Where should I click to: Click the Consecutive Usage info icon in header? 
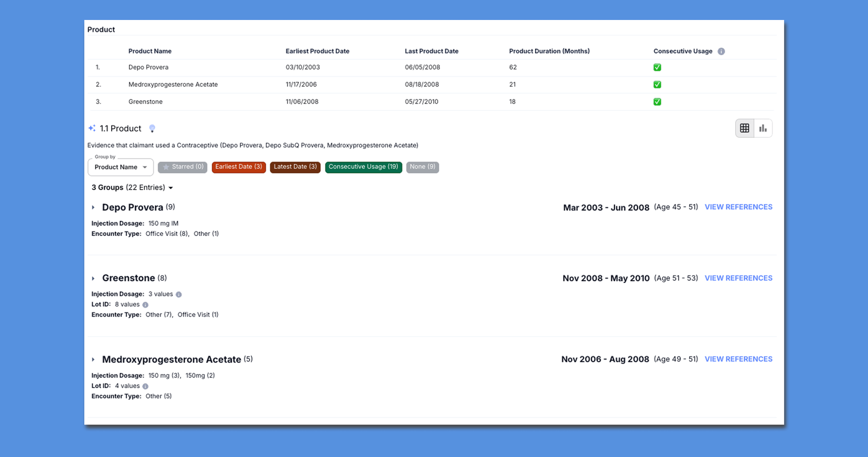coord(721,51)
